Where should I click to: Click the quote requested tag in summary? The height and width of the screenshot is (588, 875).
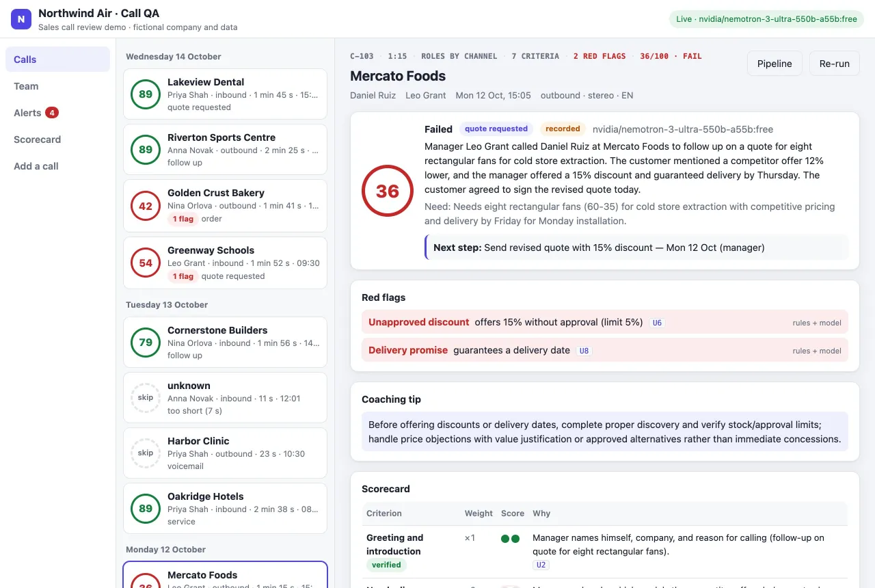[x=496, y=129]
